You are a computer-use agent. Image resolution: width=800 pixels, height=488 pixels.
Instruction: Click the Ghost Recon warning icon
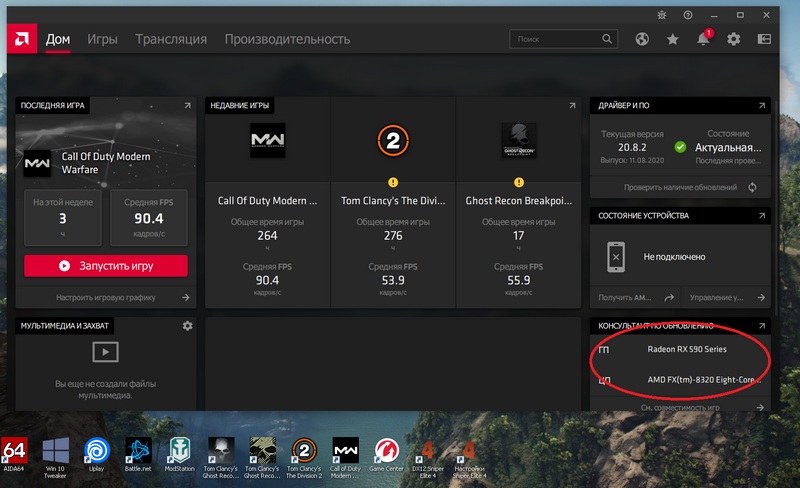(519, 182)
